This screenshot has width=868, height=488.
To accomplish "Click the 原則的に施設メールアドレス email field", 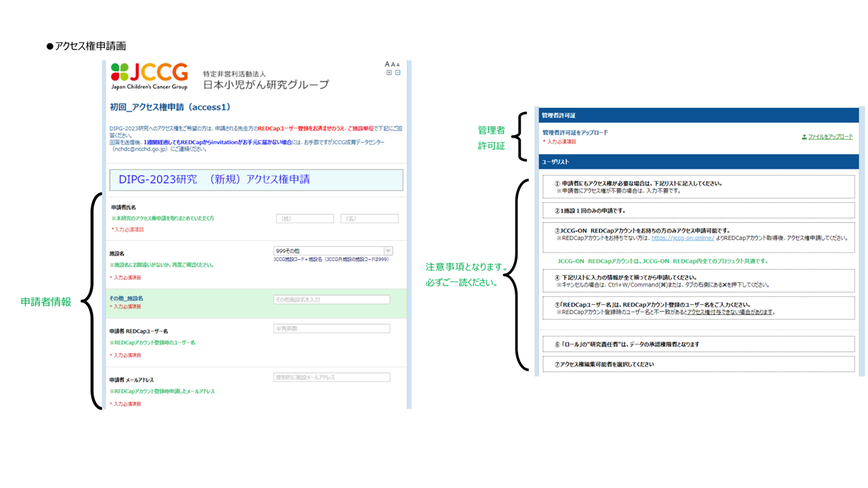I will 332,378.
